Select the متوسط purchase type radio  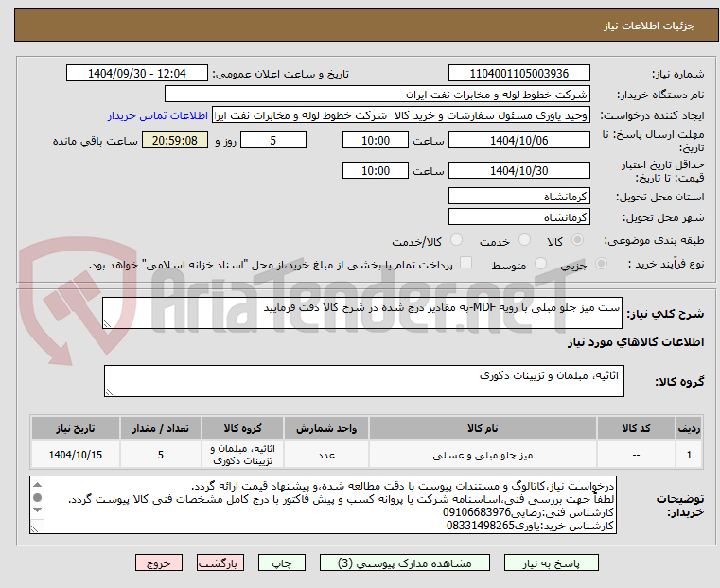pyautogui.click(x=540, y=264)
